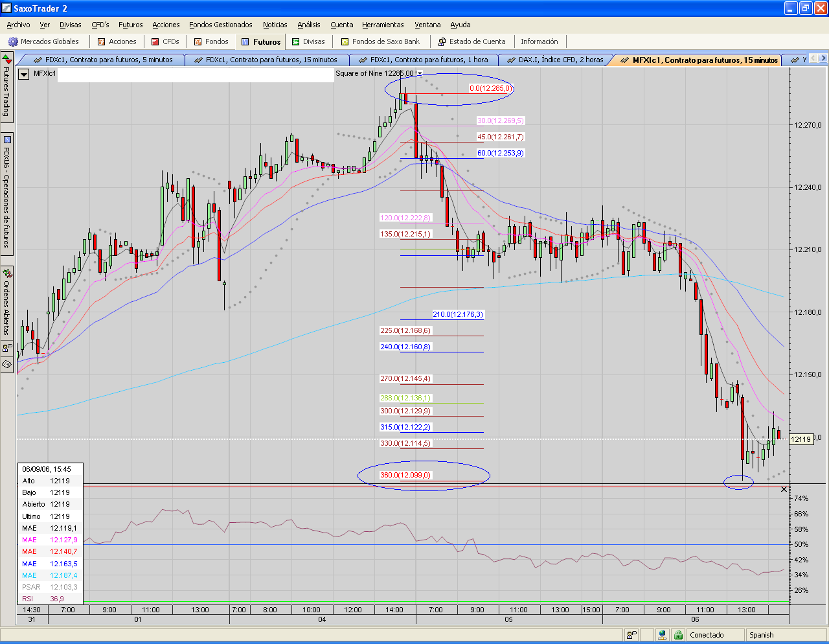The height and width of the screenshot is (644, 829).
Task: Click the Ultimo 12119 row
Action: pyautogui.click(x=51, y=516)
